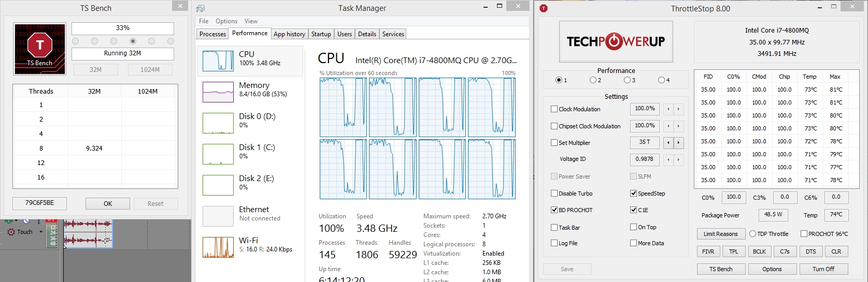Viewport: 868px width, 282px height.
Task: Click the C7s button
Action: [x=785, y=251]
